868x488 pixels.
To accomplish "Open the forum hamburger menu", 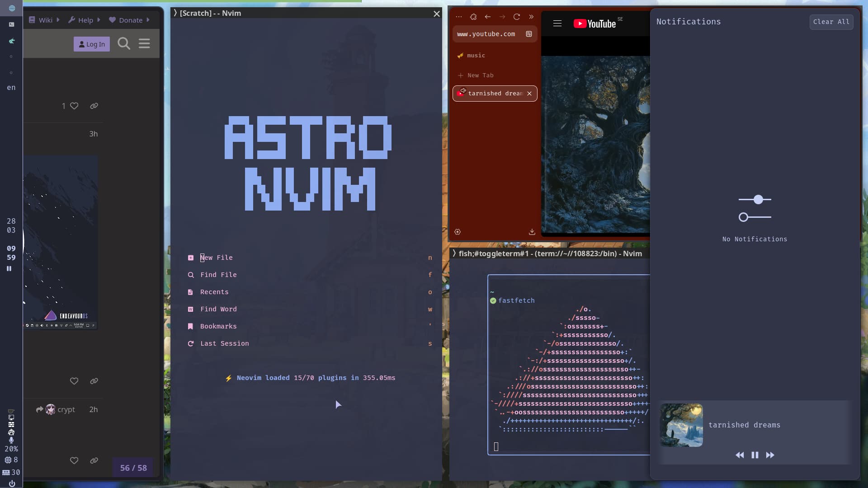I will tap(144, 43).
